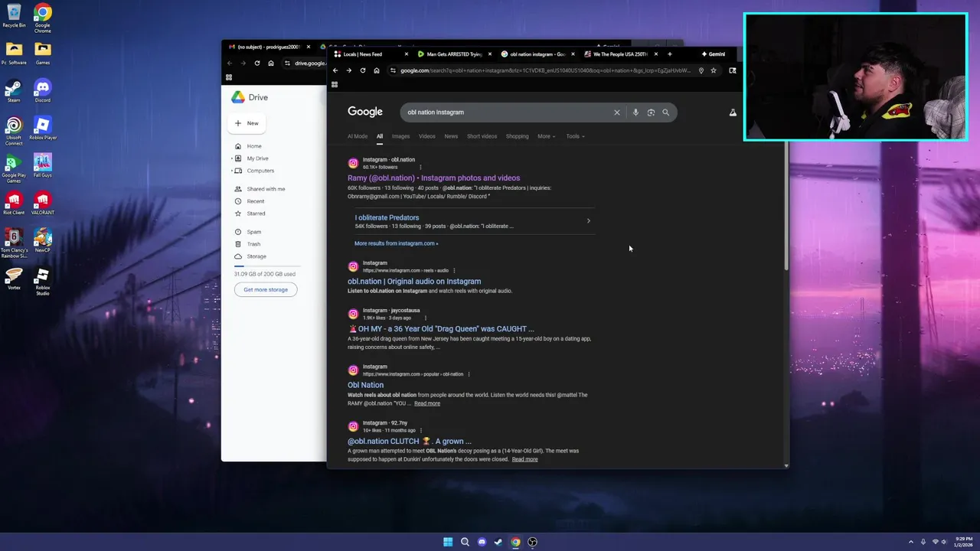Open Windows taskbar Search
The image size is (980, 551).
[x=465, y=542]
